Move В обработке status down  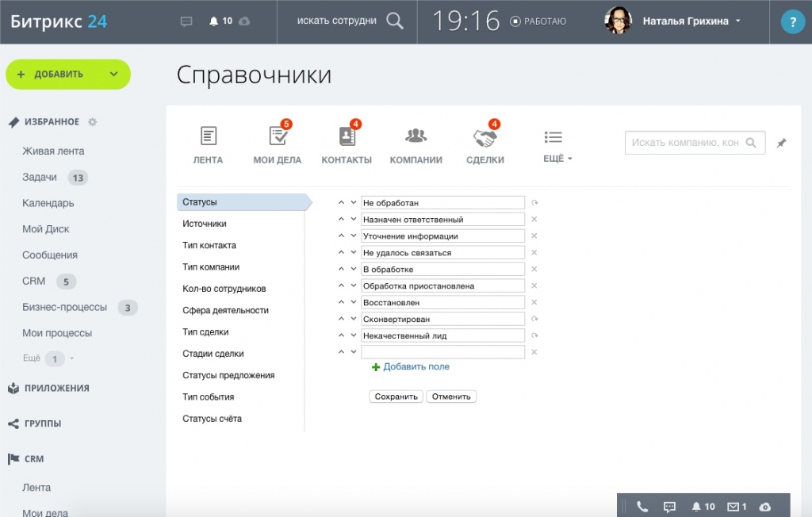[354, 269]
